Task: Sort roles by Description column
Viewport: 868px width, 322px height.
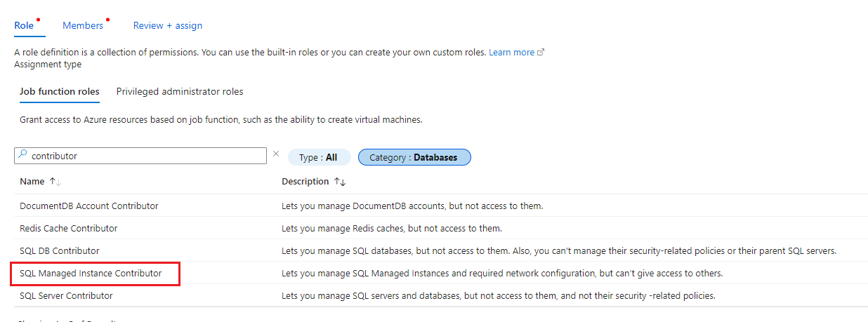Action: pyautogui.click(x=339, y=182)
